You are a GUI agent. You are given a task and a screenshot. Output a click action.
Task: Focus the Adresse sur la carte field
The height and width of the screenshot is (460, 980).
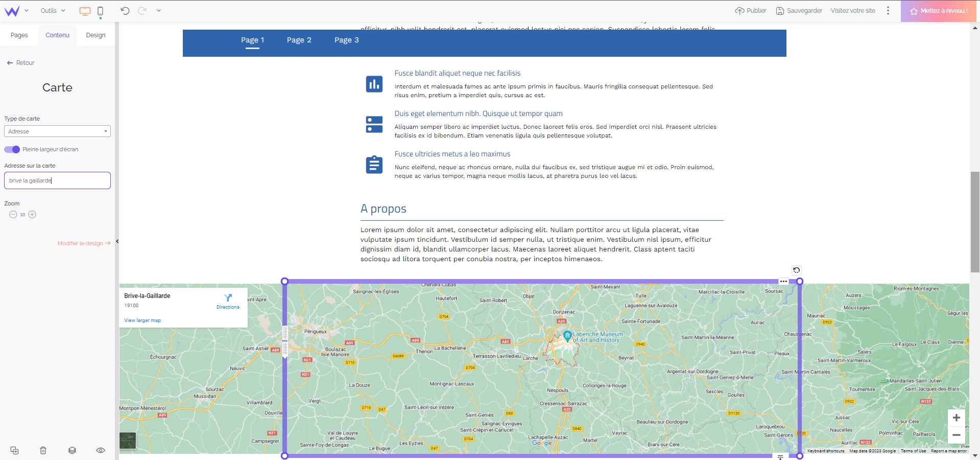[x=57, y=180]
